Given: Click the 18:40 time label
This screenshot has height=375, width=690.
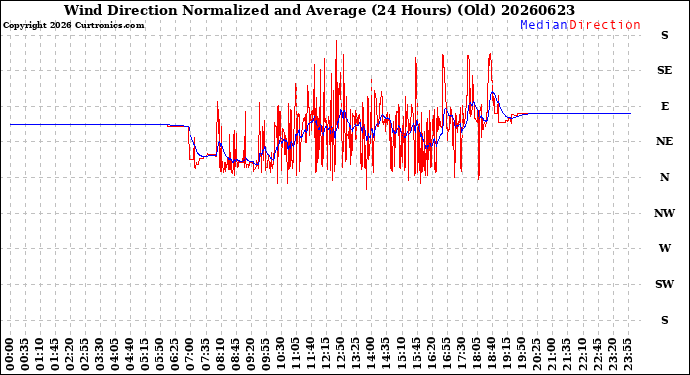Looking at the screenshot, I should (x=491, y=355).
